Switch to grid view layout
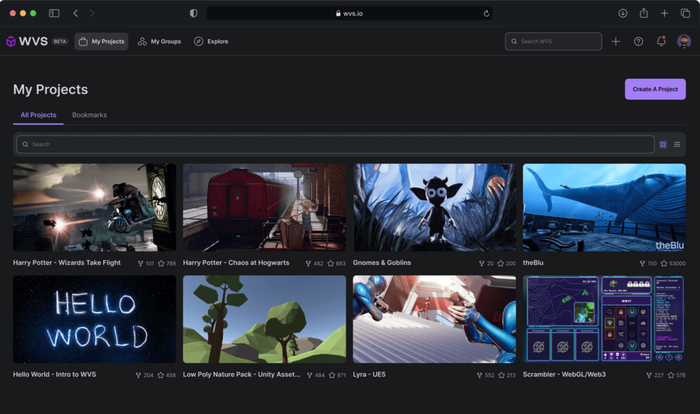This screenshot has height=414, width=700. pos(663,144)
